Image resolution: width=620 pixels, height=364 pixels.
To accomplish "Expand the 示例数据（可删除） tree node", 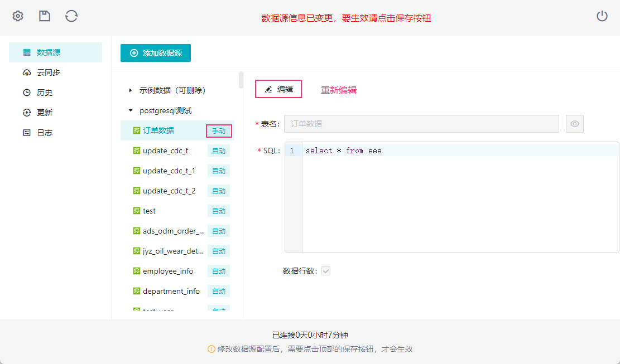I will click(x=131, y=90).
